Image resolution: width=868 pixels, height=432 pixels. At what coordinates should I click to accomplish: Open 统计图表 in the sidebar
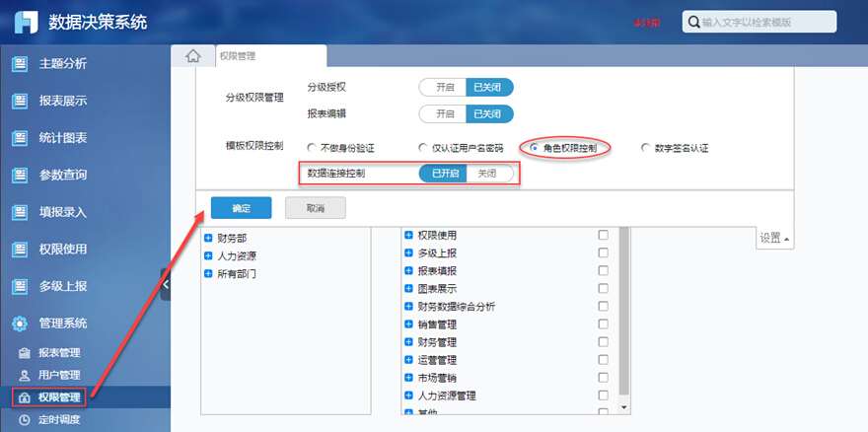click(x=62, y=138)
